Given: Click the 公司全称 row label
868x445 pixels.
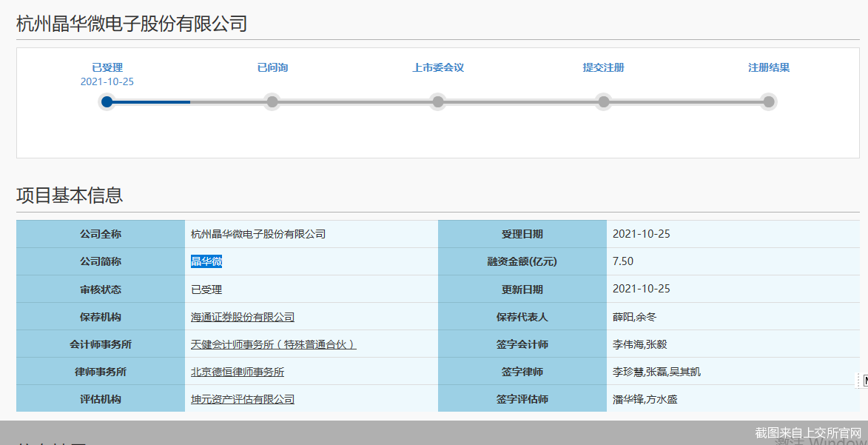Looking at the screenshot, I should pos(100,235).
